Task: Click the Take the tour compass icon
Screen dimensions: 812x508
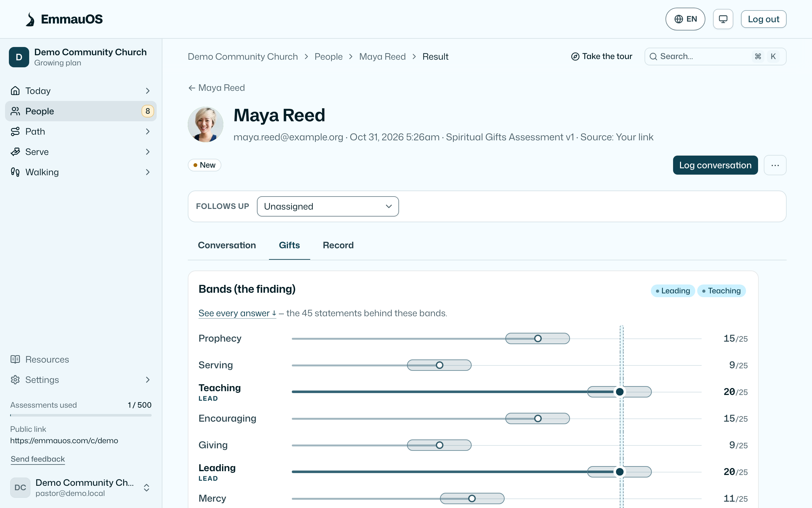Action: [575, 57]
